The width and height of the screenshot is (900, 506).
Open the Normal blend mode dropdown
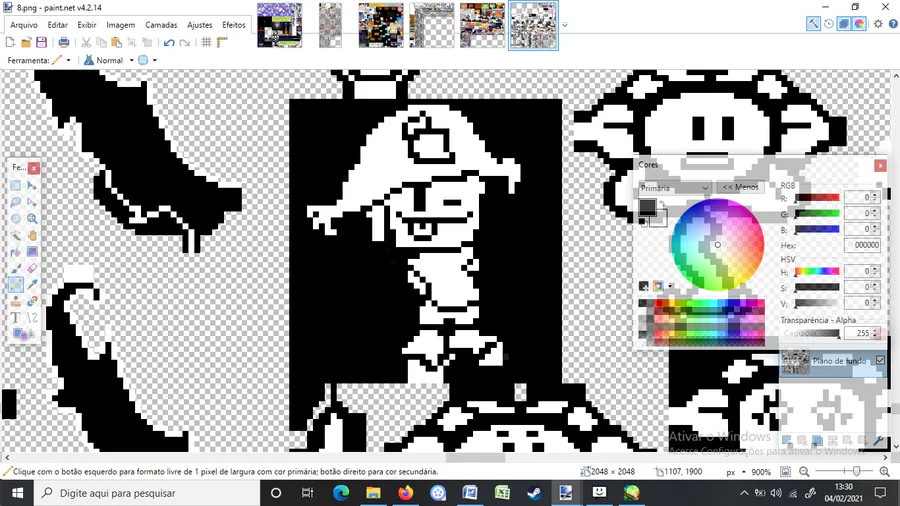tap(131, 60)
